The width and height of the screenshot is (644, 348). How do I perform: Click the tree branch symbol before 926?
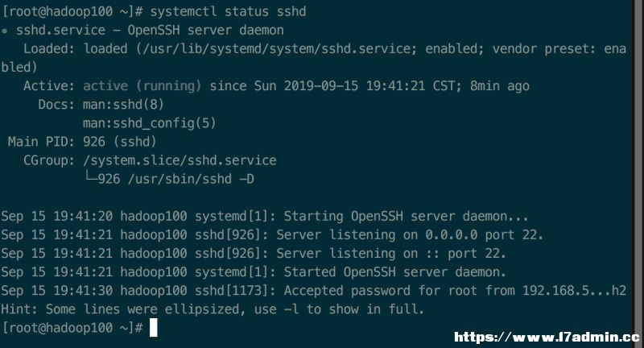(90, 177)
